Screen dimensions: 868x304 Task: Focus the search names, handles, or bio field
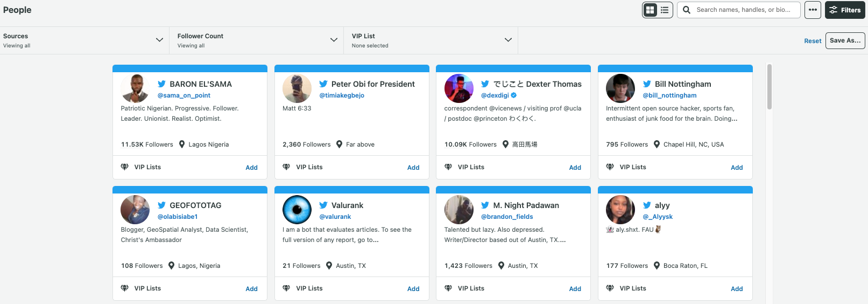(743, 10)
